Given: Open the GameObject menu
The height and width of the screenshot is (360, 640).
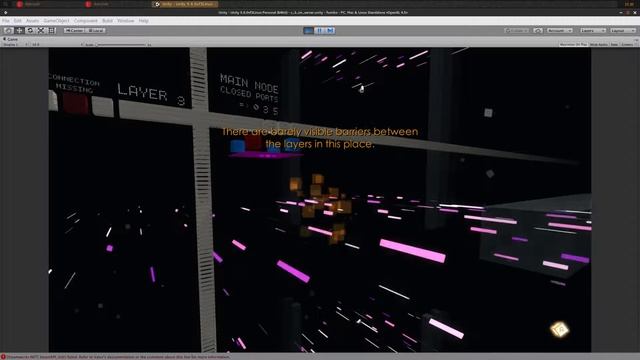Looking at the screenshot, I should tap(56, 20).
